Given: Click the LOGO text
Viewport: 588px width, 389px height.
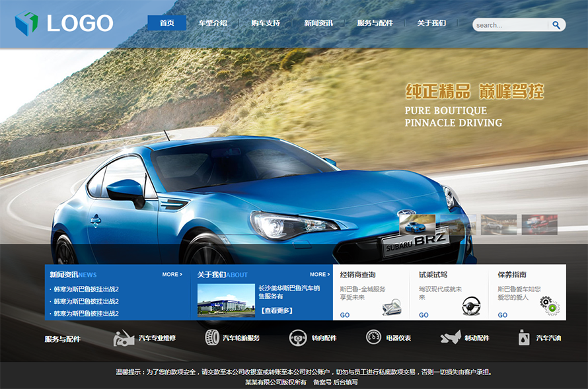Looking at the screenshot, I should [x=80, y=23].
